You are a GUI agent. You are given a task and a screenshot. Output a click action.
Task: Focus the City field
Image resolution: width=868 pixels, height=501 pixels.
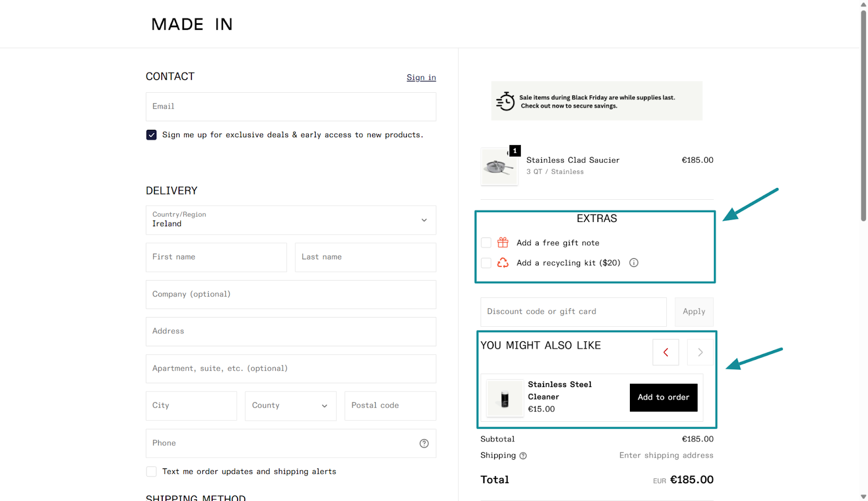click(x=192, y=406)
